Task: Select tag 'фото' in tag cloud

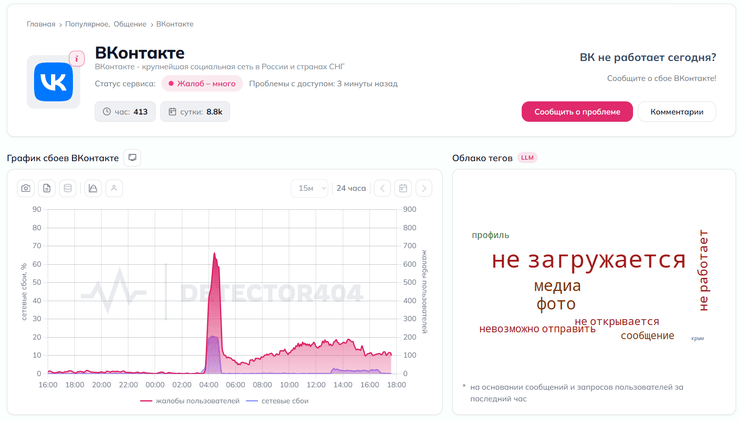Action: [x=556, y=304]
